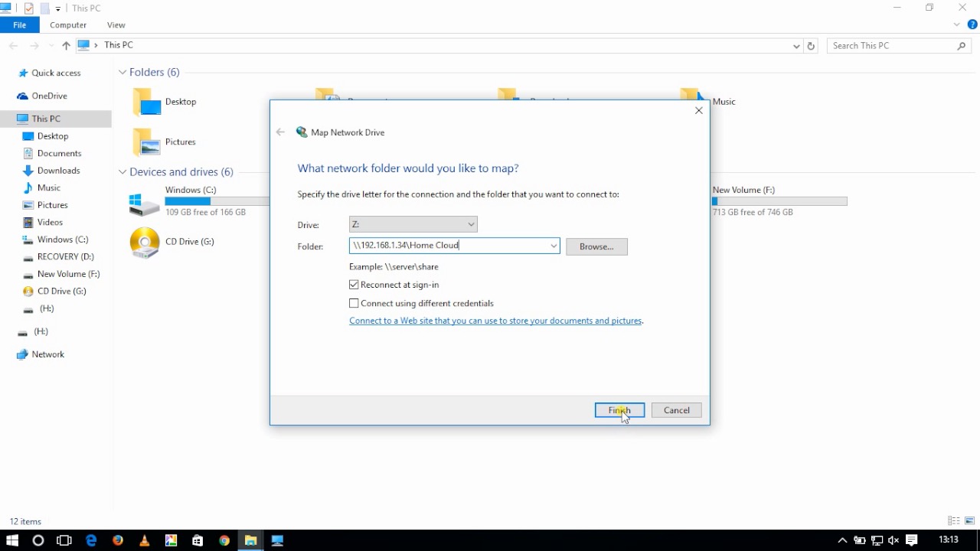Select OneDrive in the sidebar
980x551 pixels.
pyautogui.click(x=46, y=96)
